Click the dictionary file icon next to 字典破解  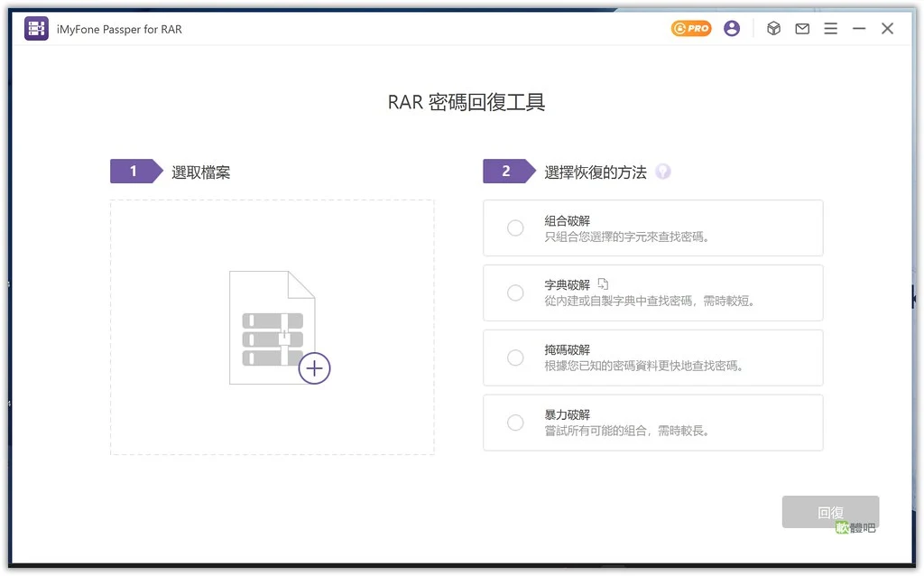(603, 284)
